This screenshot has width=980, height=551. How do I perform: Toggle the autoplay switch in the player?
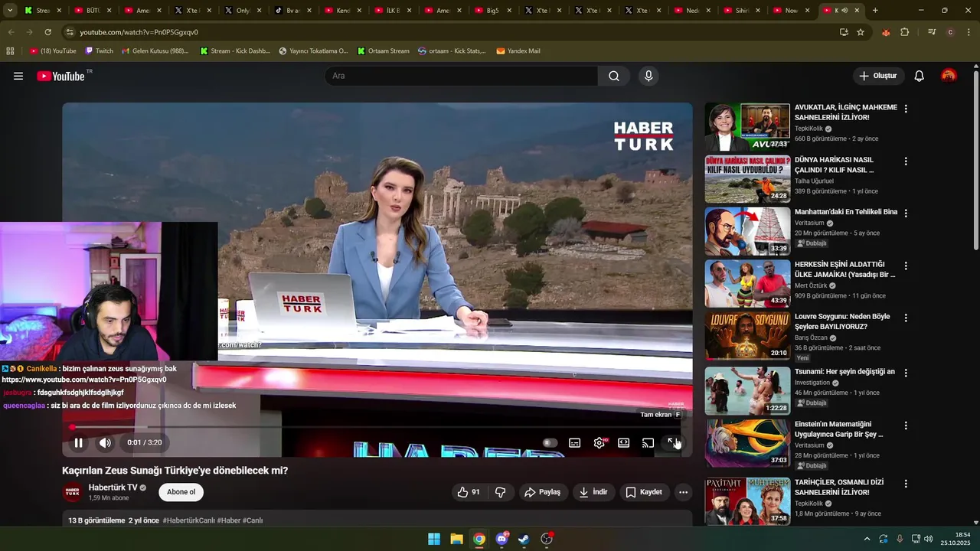pos(549,442)
